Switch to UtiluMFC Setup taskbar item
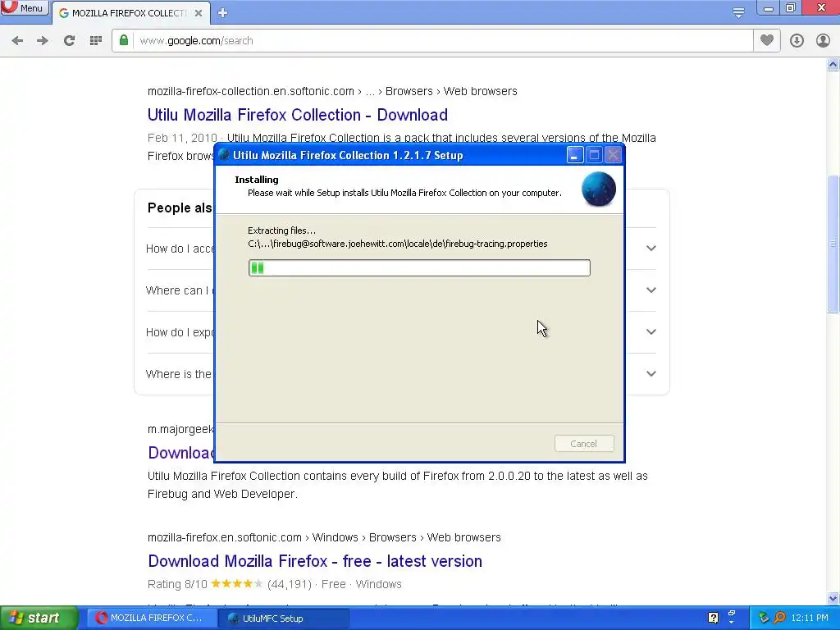This screenshot has width=840, height=630. click(x=283, y=619)
